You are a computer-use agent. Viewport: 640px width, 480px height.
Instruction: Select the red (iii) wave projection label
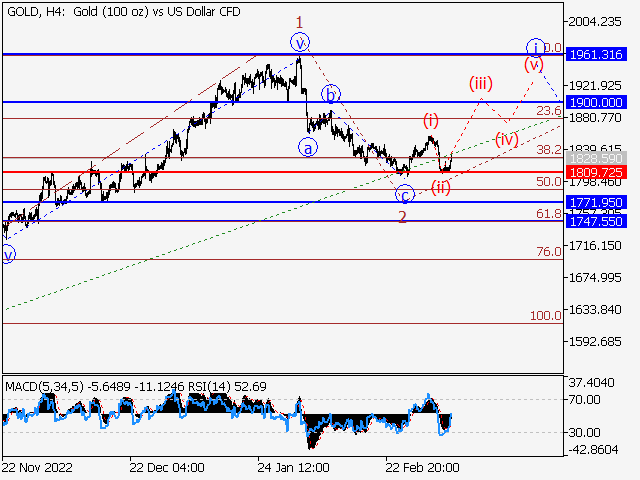(x=483, y=84)
